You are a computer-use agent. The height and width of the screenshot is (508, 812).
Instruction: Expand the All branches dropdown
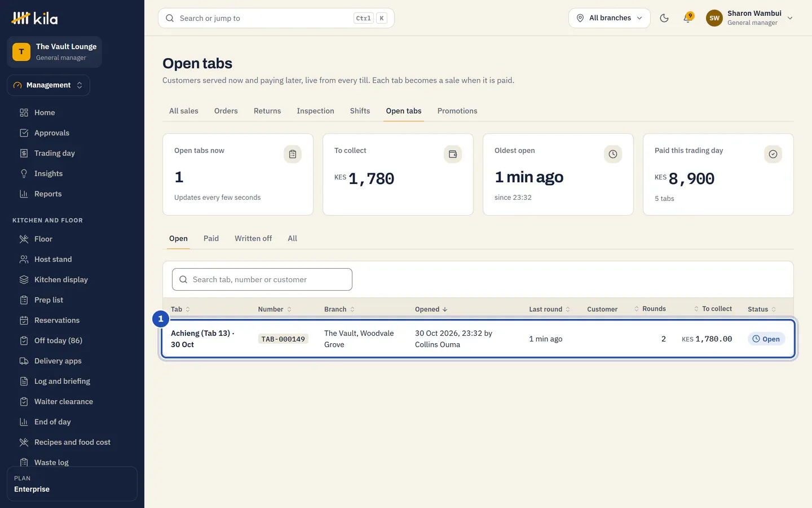(x=609, y=18)
